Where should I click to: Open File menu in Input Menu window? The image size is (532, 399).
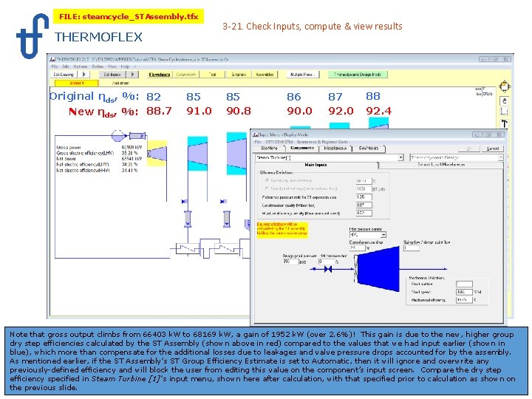[x=258, y=142]
